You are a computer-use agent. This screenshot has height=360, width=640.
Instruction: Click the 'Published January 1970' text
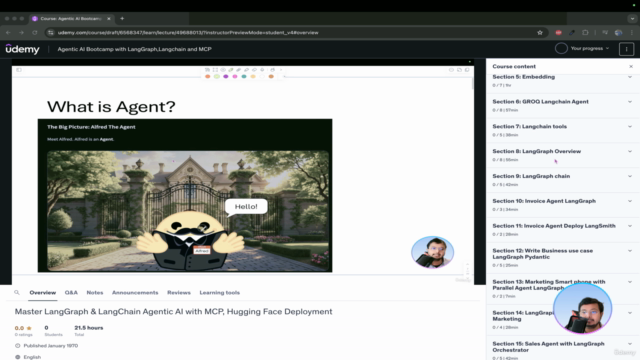pos(51,345)
